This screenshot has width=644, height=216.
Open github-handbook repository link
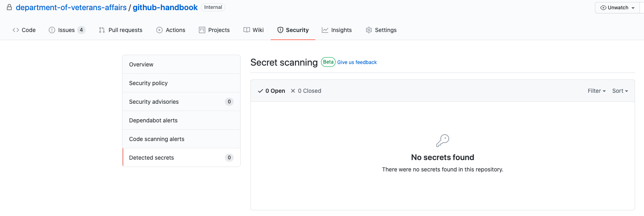click(x=165, y=7)
